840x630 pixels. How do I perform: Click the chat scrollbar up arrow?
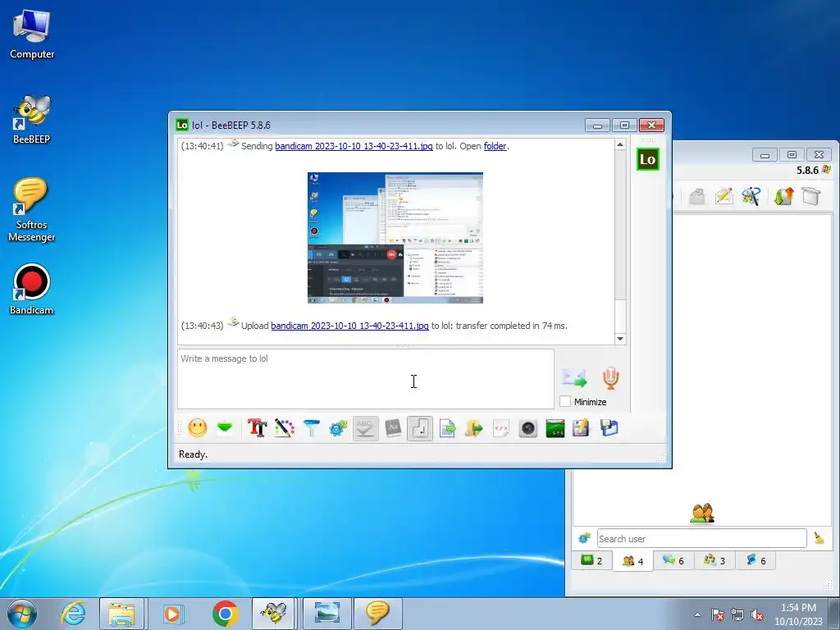point(620,144)
